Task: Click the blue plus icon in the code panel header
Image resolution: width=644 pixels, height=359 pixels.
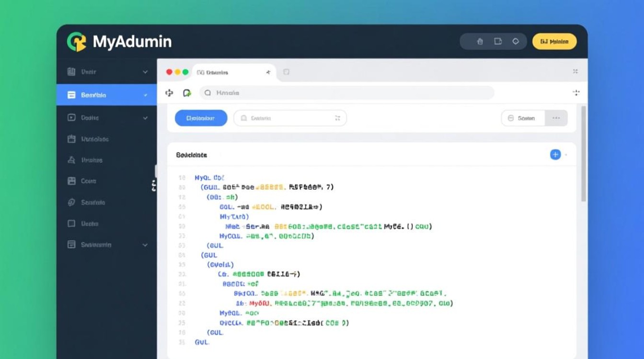Action: (x=555, y=155)
